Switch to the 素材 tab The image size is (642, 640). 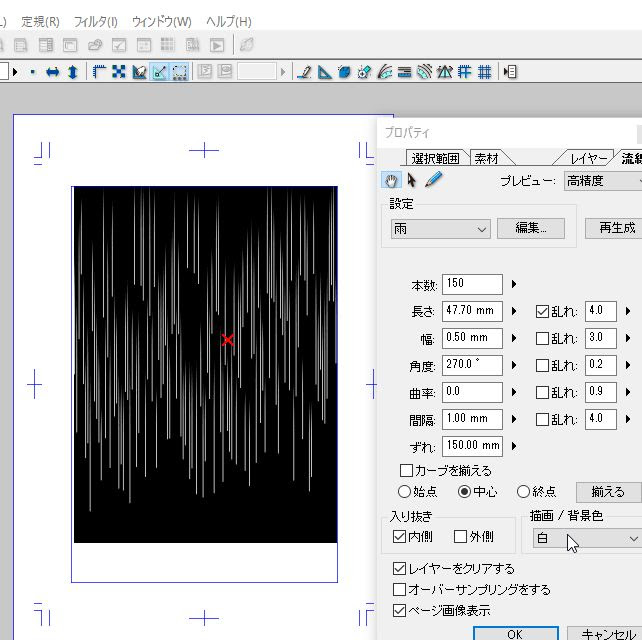[487, 158]
